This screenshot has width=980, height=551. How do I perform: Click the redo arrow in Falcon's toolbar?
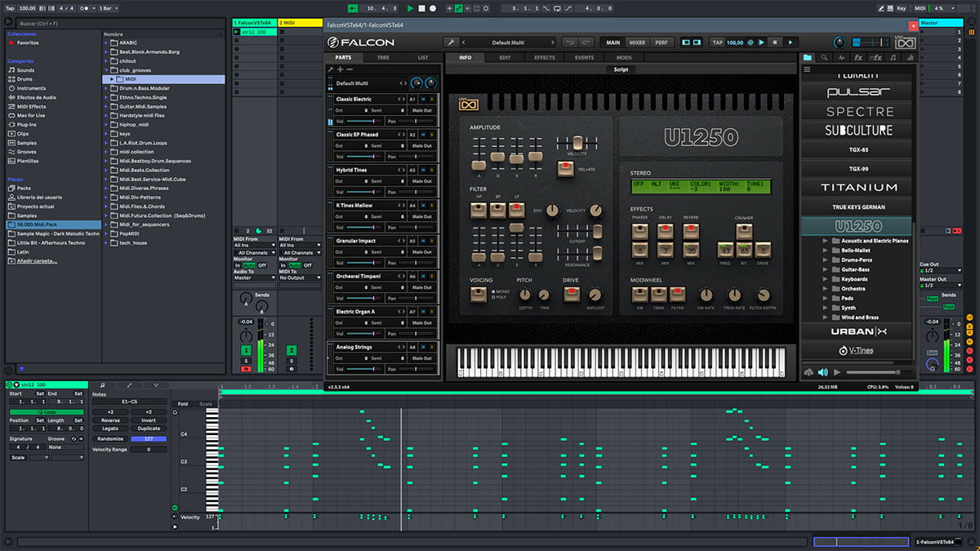[586, 42]
